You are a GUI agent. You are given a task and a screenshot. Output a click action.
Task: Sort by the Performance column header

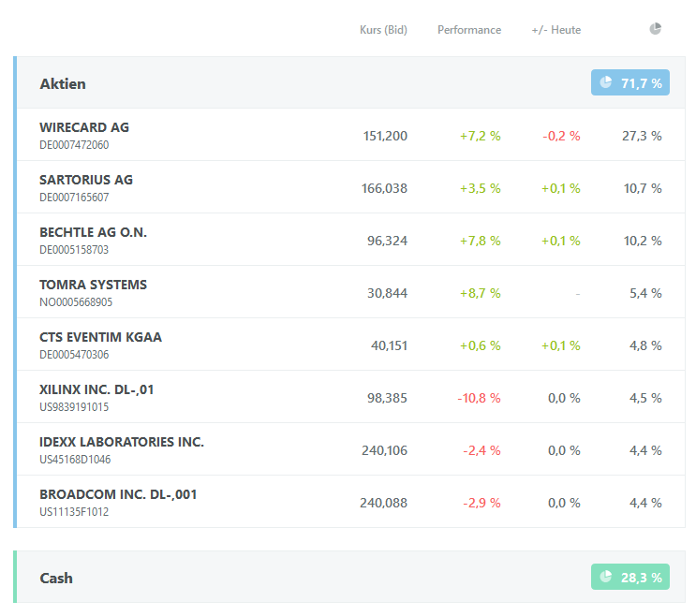[x=469, y=30]
